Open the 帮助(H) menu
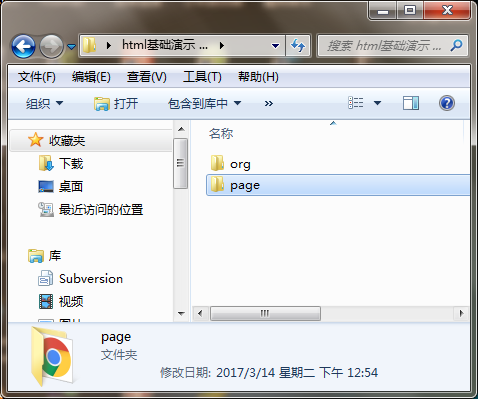This screenshot has height=399, width=478. (x=258, y=77)
